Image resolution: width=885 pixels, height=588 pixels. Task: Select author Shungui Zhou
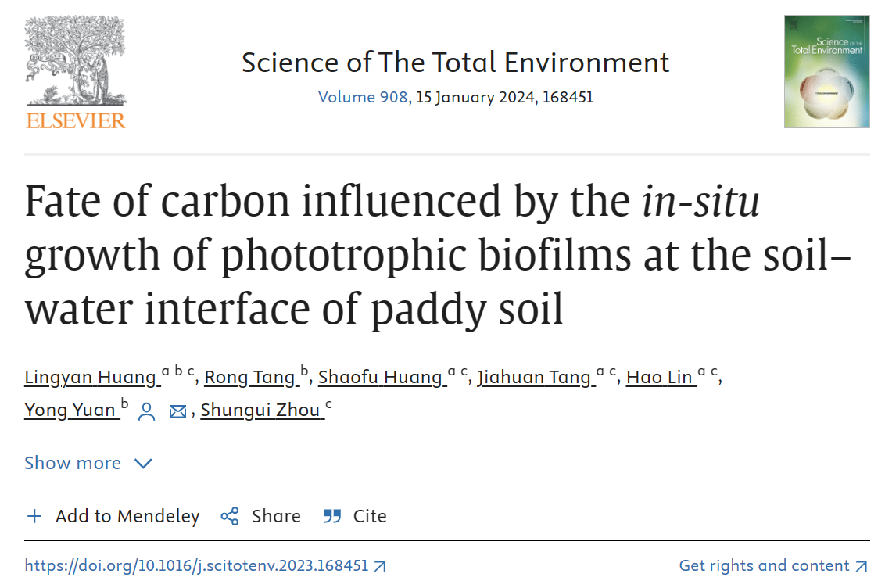(x=261, y=411)
